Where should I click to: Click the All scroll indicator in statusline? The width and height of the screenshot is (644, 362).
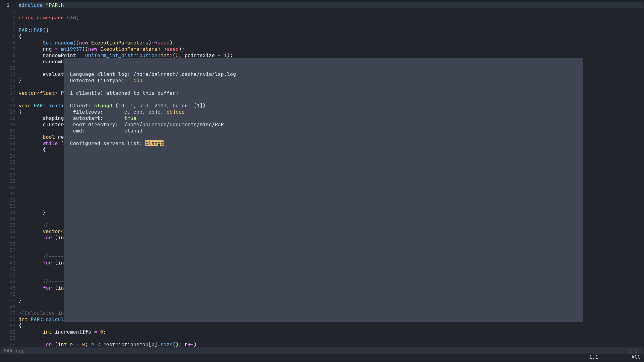636,357
